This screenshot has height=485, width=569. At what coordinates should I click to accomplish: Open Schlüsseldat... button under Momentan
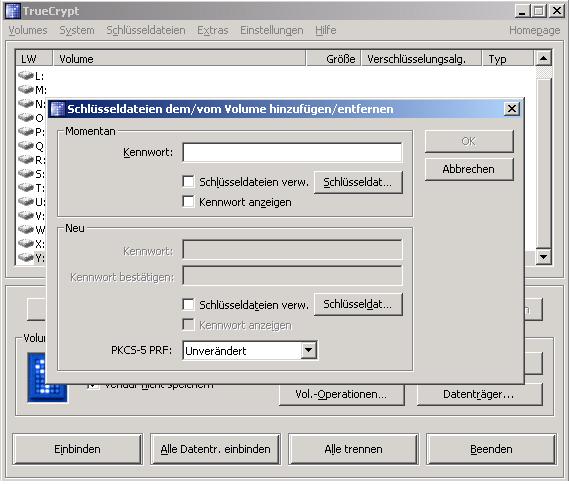pos(358,182)
